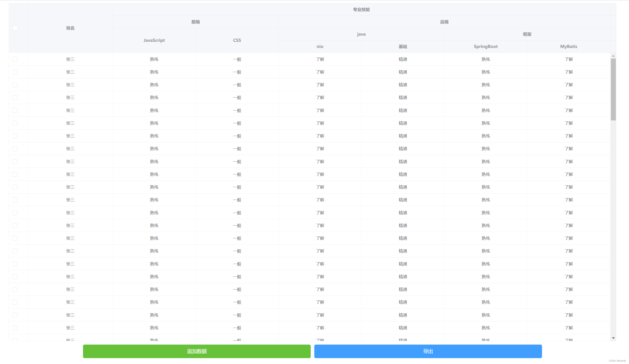Click the 姓名 column header
This screenshot has height=364, width=629.
[x=70, y=28]
